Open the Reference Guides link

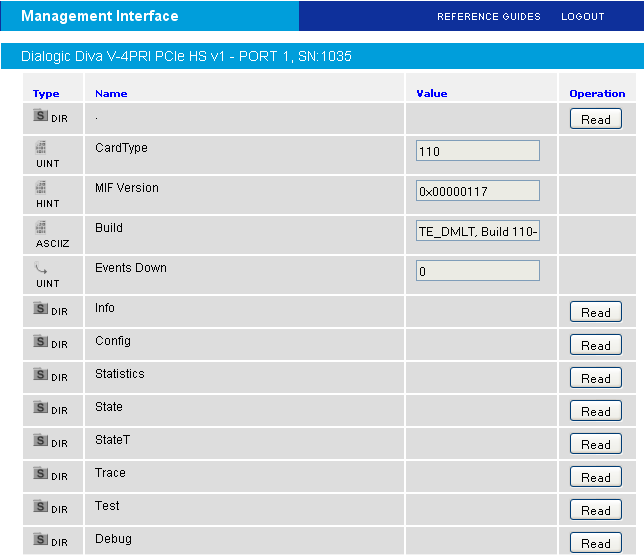click(x=488, y=17)
